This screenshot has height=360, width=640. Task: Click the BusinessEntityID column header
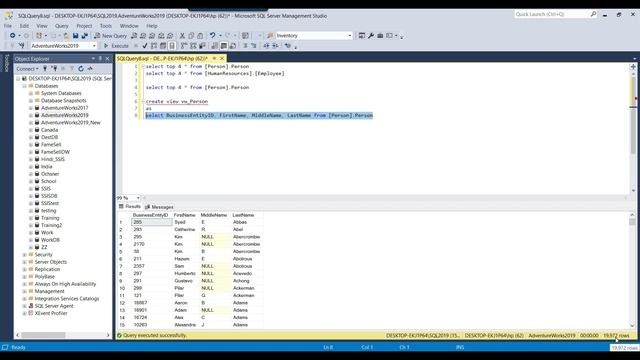point(151,215)
